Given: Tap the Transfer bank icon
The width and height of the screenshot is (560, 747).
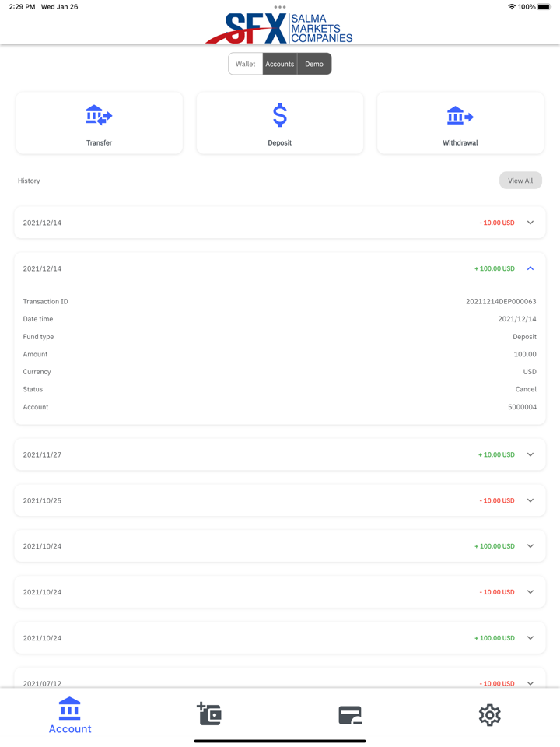Looking at the screenshot, I should 99,116.
